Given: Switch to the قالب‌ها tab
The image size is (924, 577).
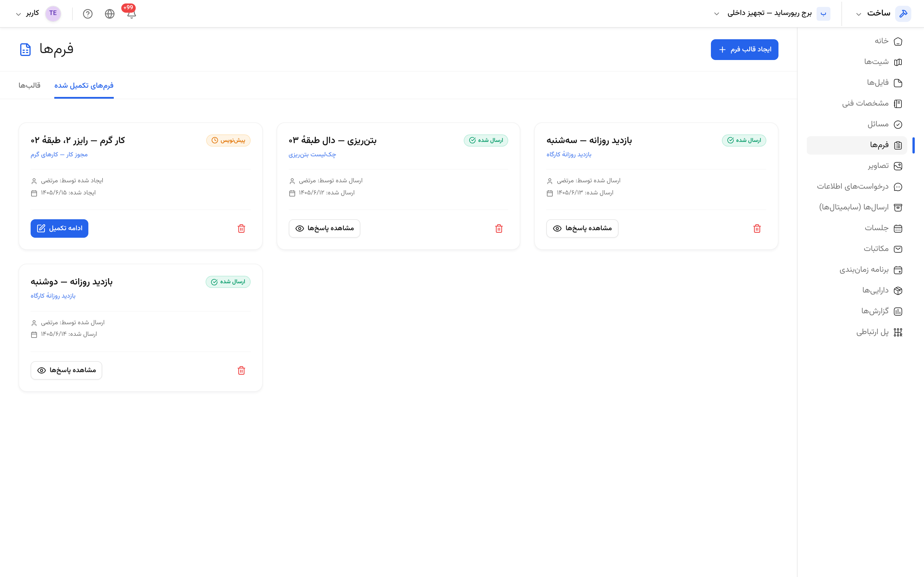Looking at the screenshot, I should (29, 85).
